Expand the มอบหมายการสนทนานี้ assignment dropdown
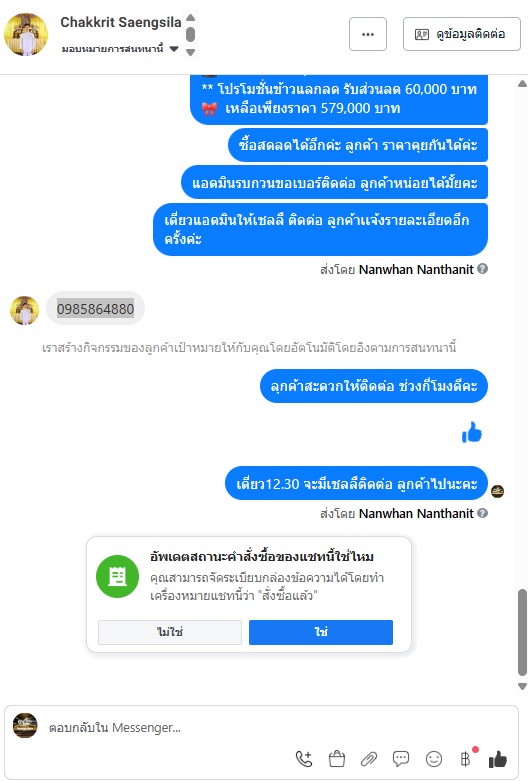Screen dimensions: 528x781 [x=174, y=49]
